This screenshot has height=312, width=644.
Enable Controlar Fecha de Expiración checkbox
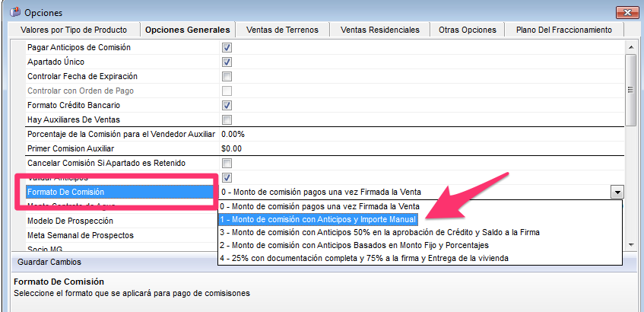tap(227, 76)
